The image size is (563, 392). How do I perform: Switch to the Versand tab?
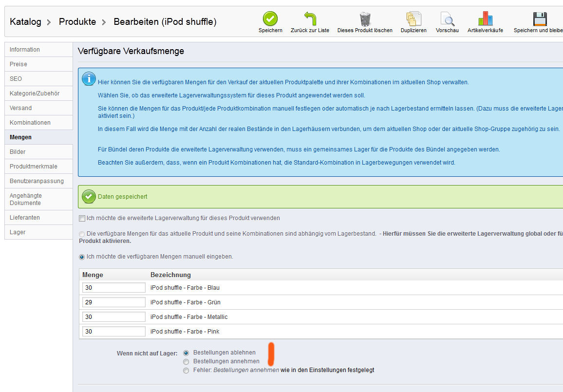coord(39,108)
